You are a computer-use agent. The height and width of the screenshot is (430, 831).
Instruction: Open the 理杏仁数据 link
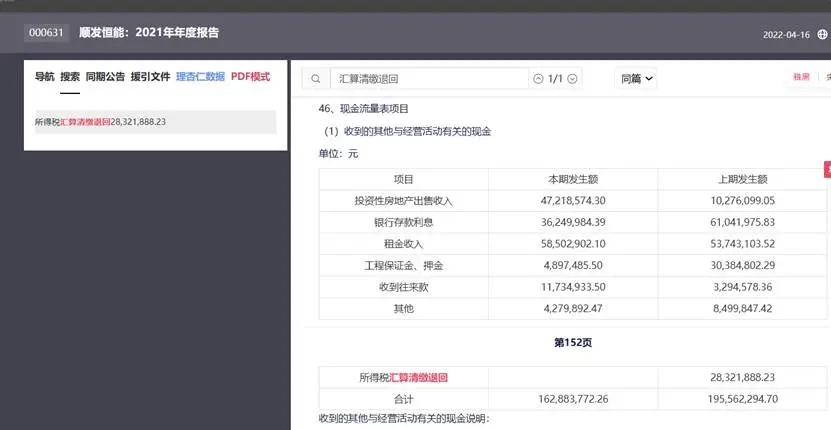pos(200,77)
